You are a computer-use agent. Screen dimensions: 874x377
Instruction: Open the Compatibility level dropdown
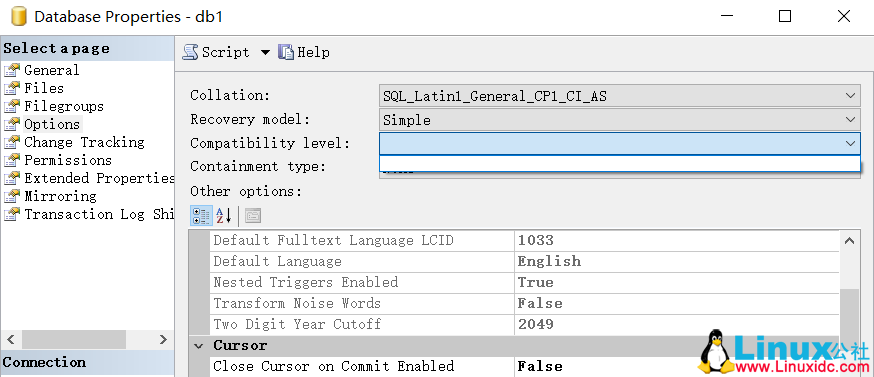pyautogui.click(x=620, y=143)
